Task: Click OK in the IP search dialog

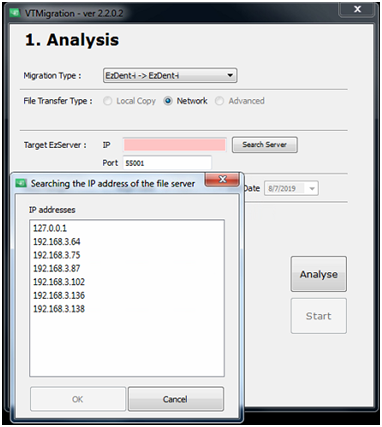Action: pyautogui.click(x=78, y=399)
